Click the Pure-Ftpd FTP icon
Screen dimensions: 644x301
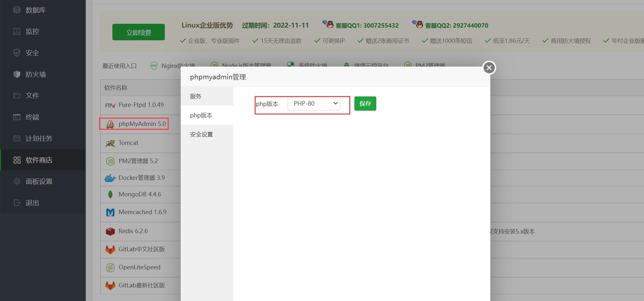[110, 105]
